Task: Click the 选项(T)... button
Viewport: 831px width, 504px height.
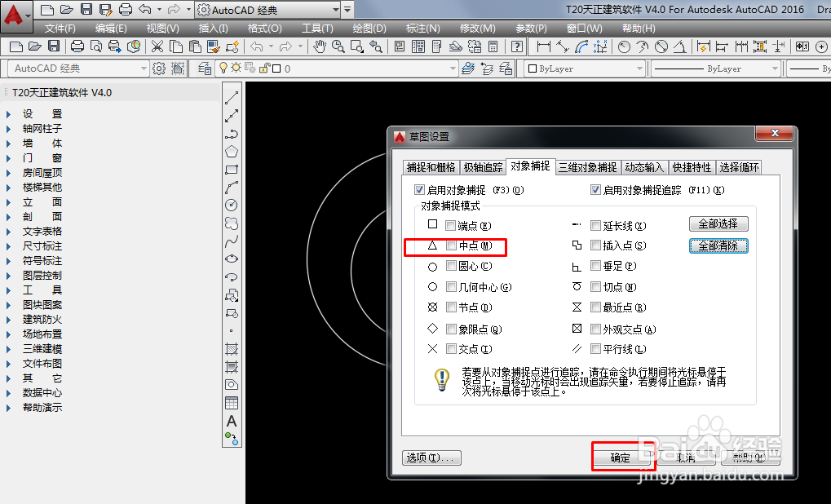Action: pyautogui.click(x=431, y=458)
